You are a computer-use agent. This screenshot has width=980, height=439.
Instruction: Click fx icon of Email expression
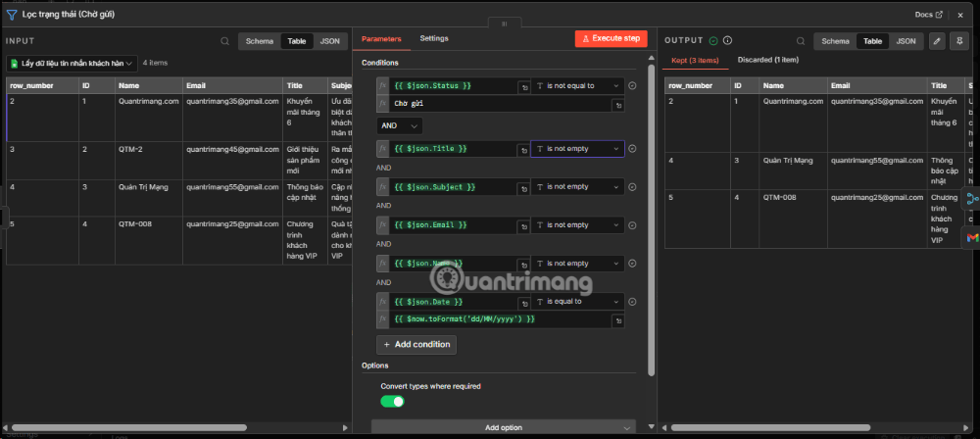(x=383, y=225)
